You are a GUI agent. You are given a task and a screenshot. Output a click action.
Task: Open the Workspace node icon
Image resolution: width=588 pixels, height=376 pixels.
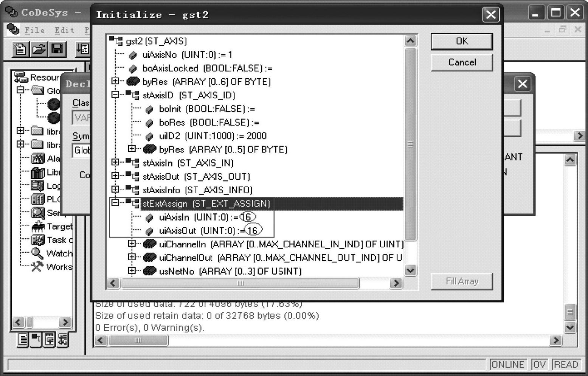(37, 267)
